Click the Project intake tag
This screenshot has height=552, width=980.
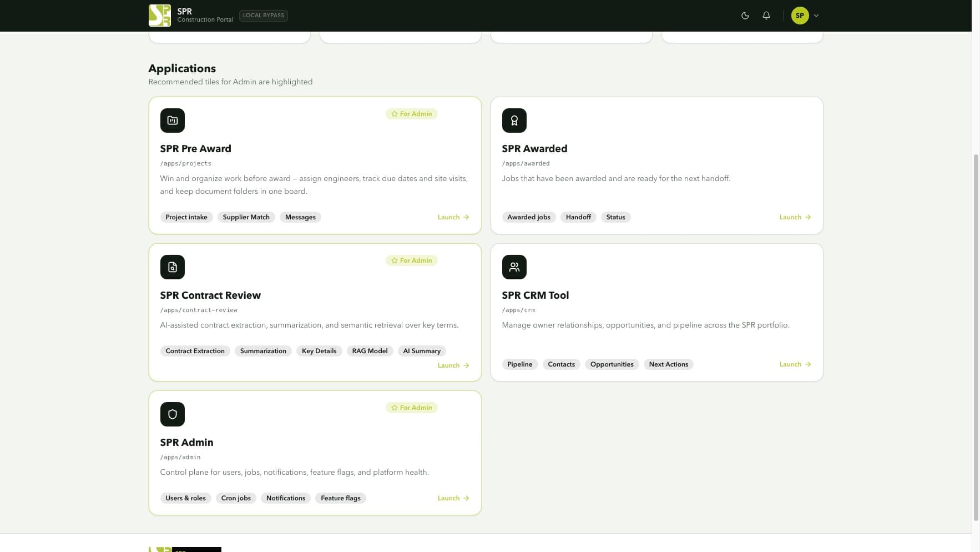point(186,217)
